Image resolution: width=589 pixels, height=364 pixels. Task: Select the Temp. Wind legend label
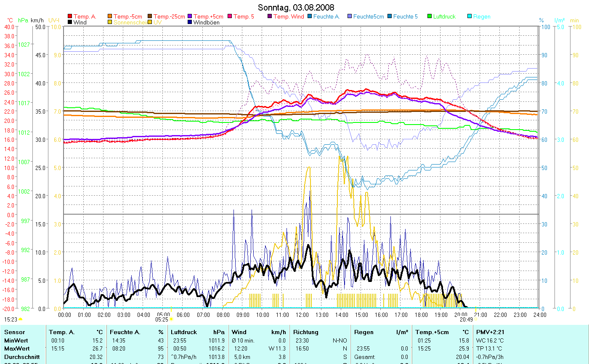tap(289, 17)
